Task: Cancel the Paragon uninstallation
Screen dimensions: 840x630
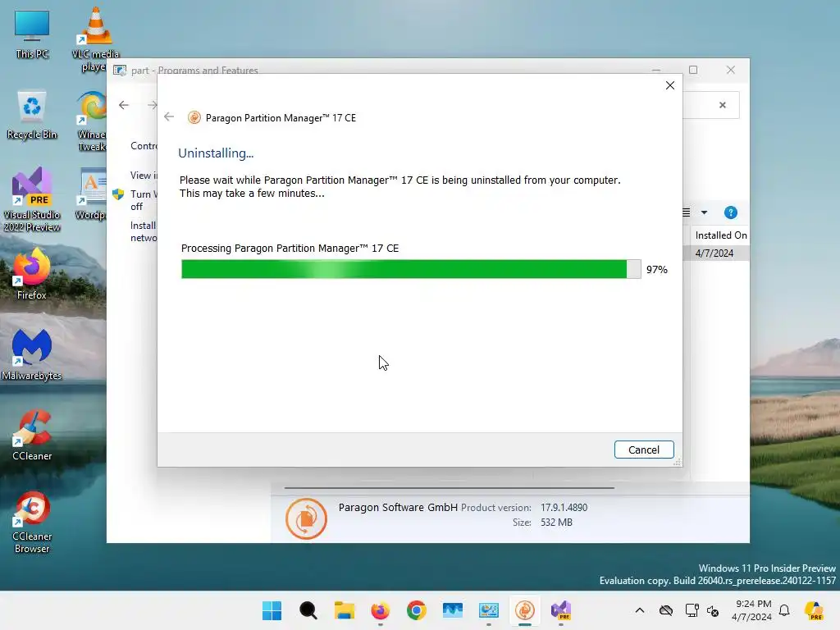Action: (643, 450)
